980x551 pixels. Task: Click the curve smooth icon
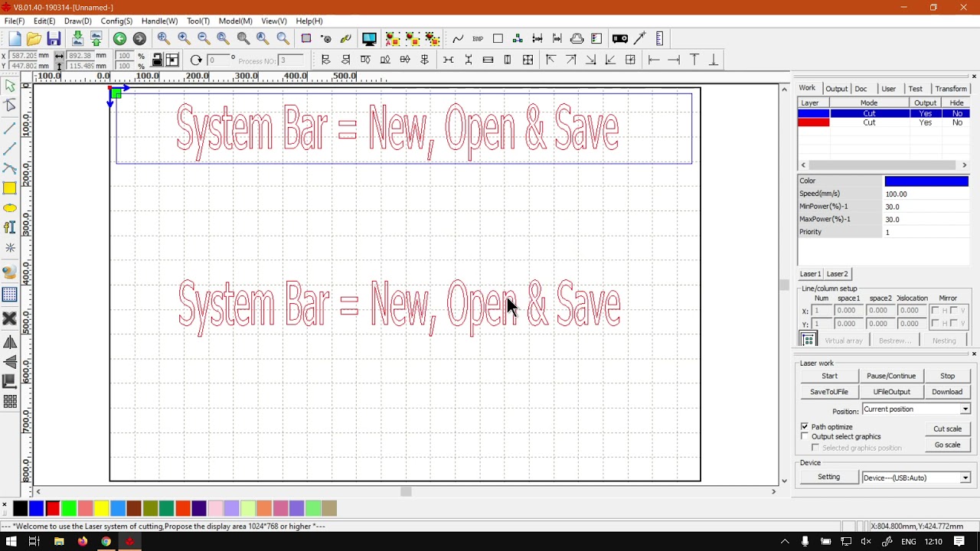[x=458, y=39]
